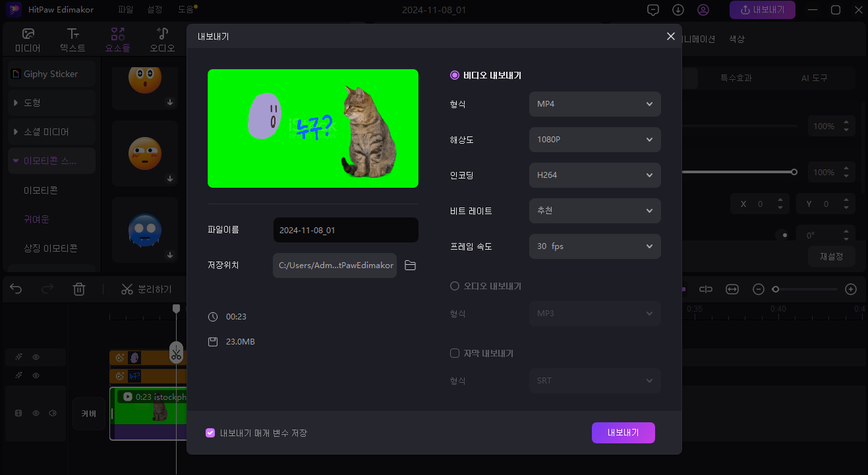Uncheck 내보내기 매개 변수 저장 checkbox
The height and width of the screenshot is (475, 868).
(x=210, y=433)
